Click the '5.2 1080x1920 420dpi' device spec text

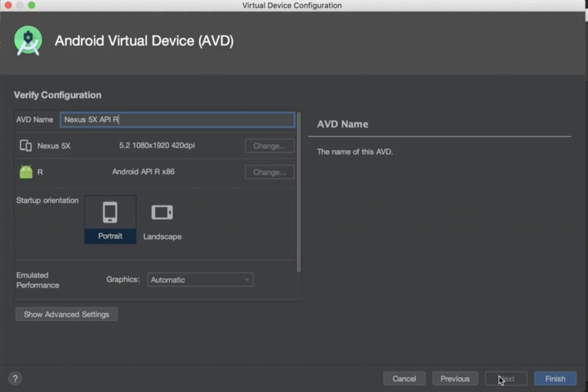pos(157,145)
